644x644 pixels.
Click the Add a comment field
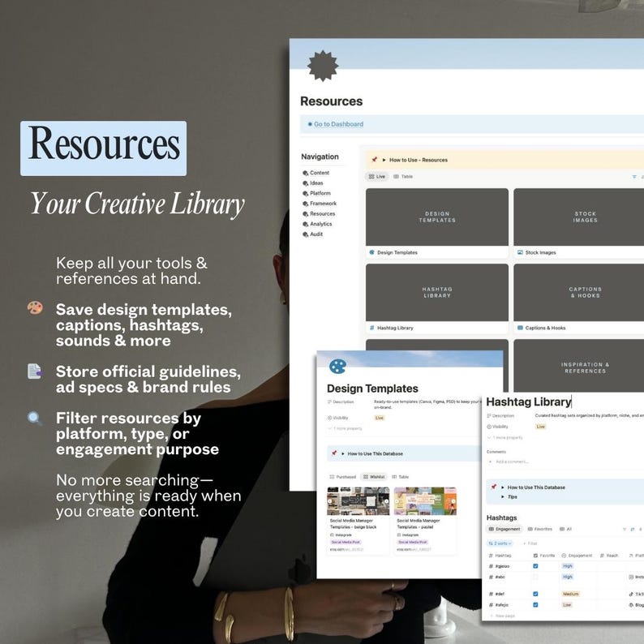pyautogui.click(x=512, y=462)
